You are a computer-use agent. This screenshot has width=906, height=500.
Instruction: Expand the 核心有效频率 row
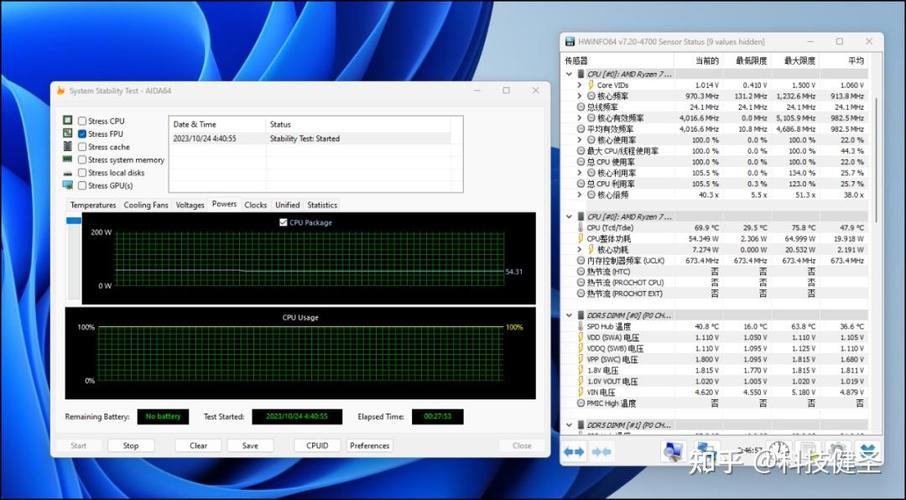tap(580, 118)
